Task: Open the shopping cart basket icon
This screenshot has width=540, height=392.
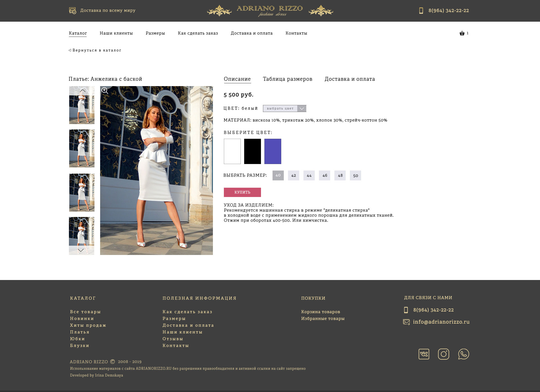Action: point(462,33)
